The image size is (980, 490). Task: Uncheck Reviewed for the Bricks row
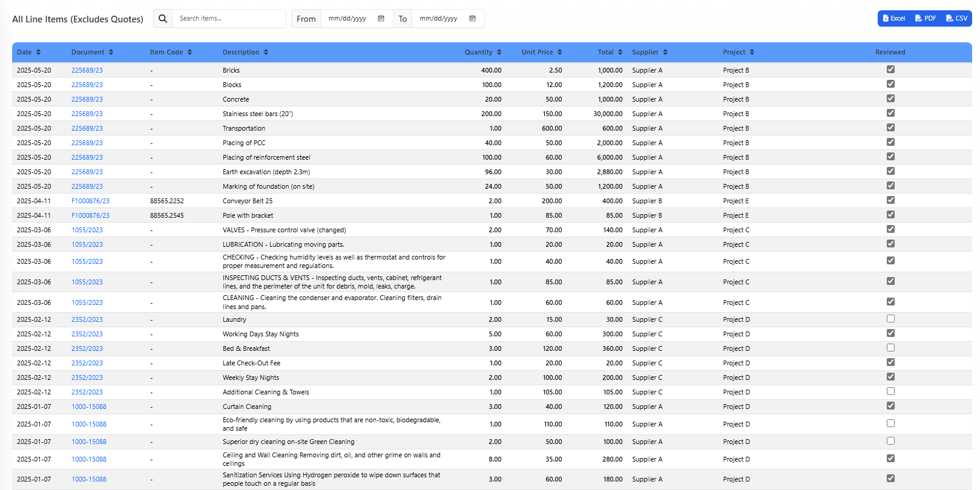click(x=890, y=70)
